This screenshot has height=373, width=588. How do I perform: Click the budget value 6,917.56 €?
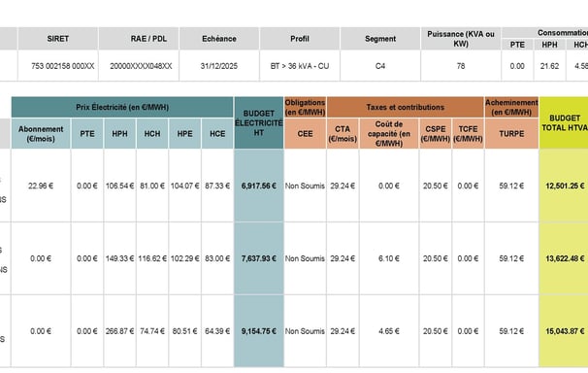click(x=259, y=186)
